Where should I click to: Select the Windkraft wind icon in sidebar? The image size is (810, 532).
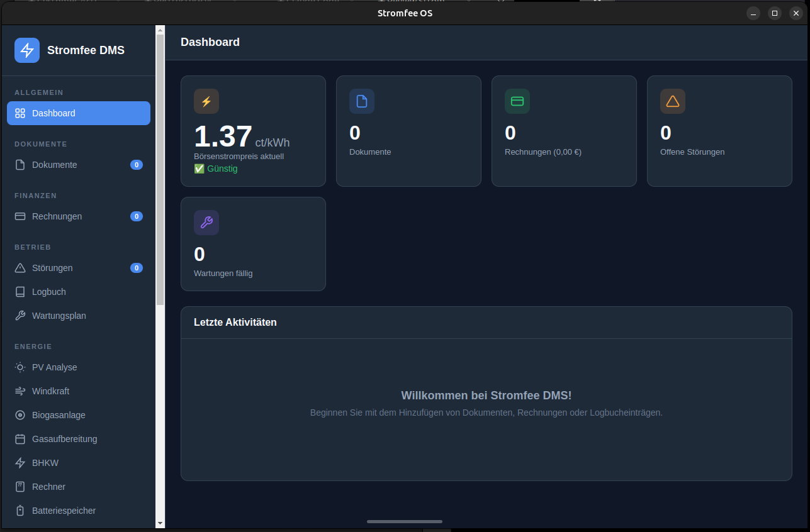(x=20, y=391)
